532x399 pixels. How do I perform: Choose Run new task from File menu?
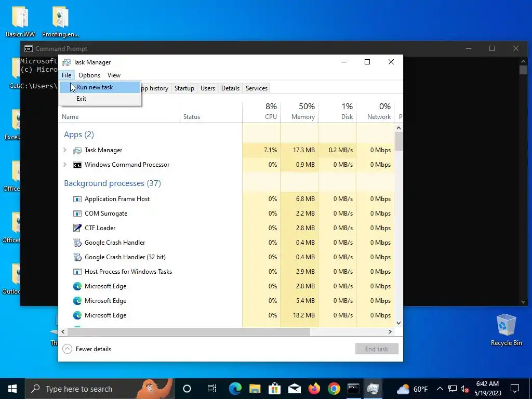coord(100,87)
